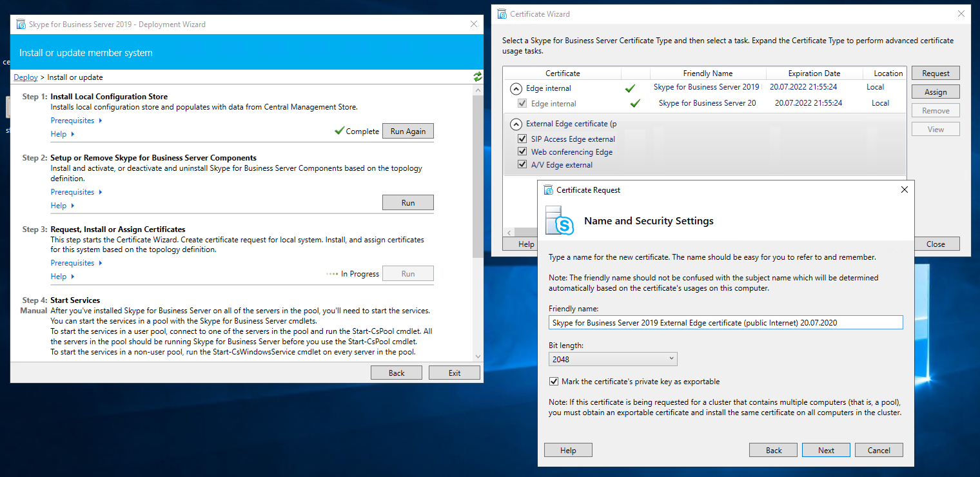Toggle private key exportable checkbox
This screenshot has width=980, height=477.
click(553, 382)
